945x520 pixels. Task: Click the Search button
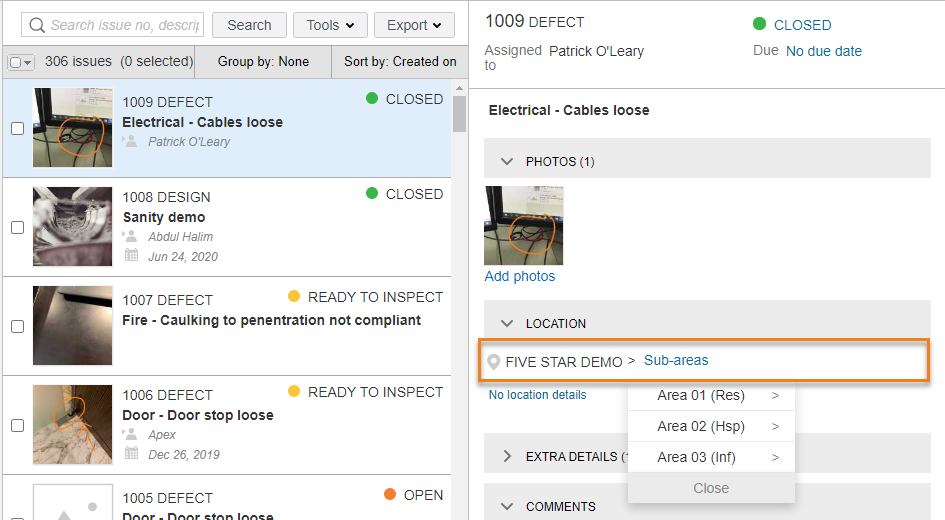(x=249, y=25)
